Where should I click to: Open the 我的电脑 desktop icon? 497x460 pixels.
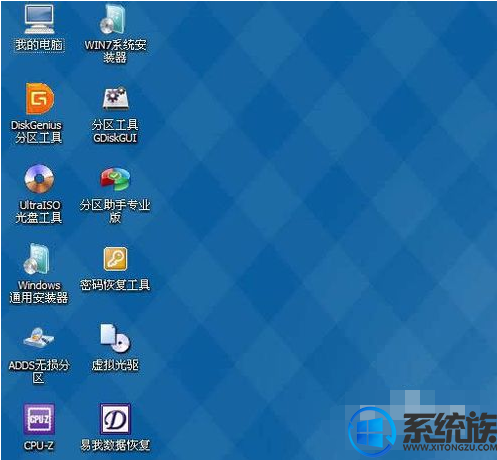pos(39,19)
